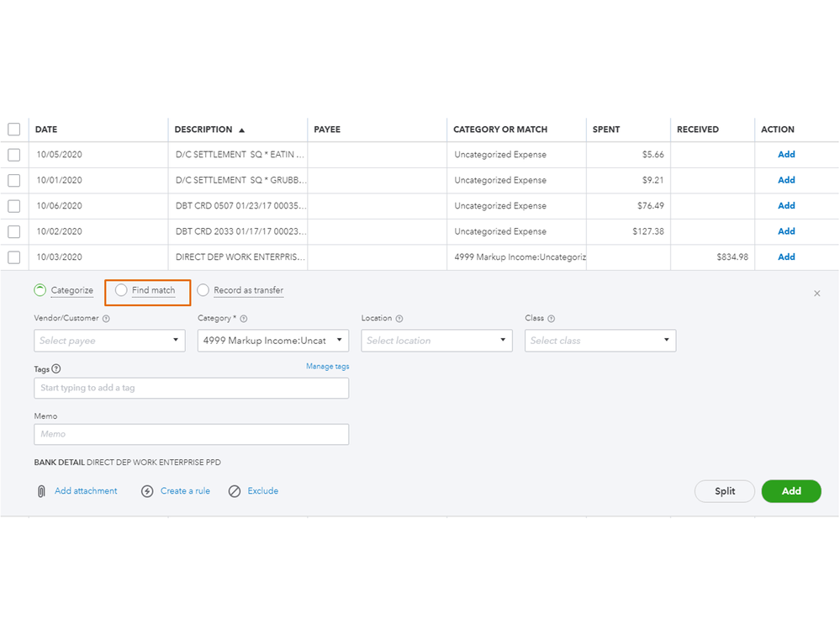Click the lightning bolt rule icon
Image resolution: width=840 pixels, height=630 pixels.
tap(147, 491)
